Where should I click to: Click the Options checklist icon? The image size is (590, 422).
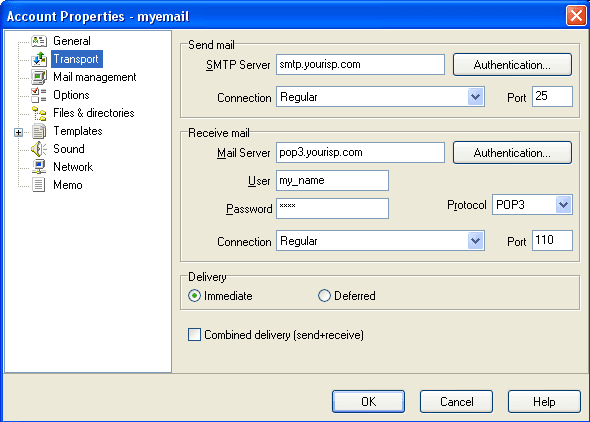39,95
